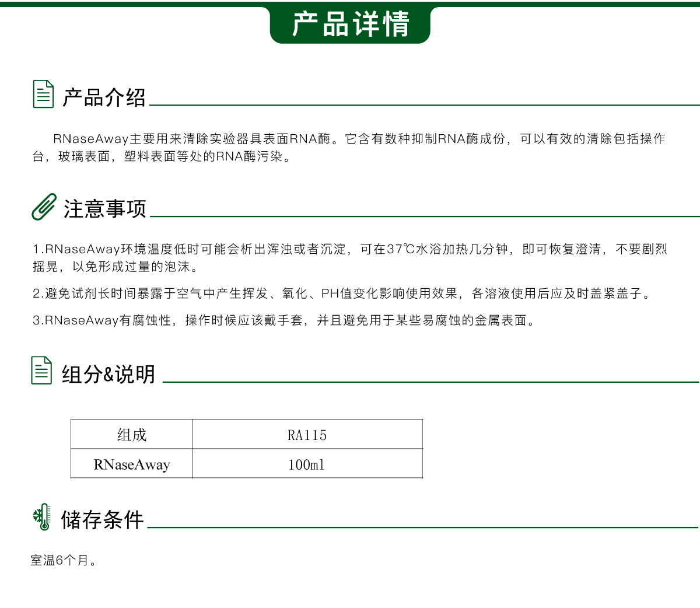Screen dimensions: 700x608
Task: Click the RNaseAway product introduction paragraph
Action: pos(349,147)
